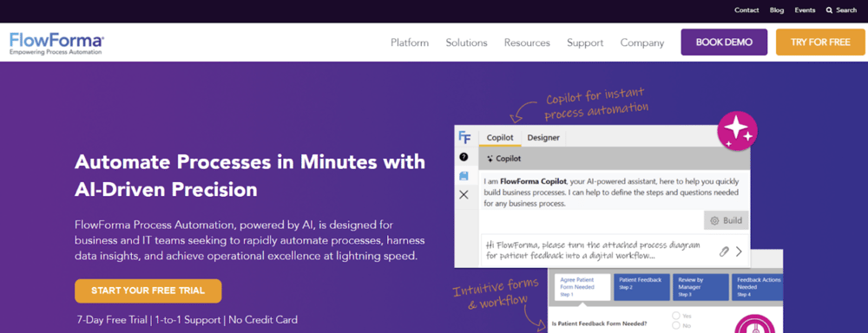The height and width of the screenshot is (333, 868).
Task: Select Patient Feedback Step 2 box
Action: pos(641,287)
